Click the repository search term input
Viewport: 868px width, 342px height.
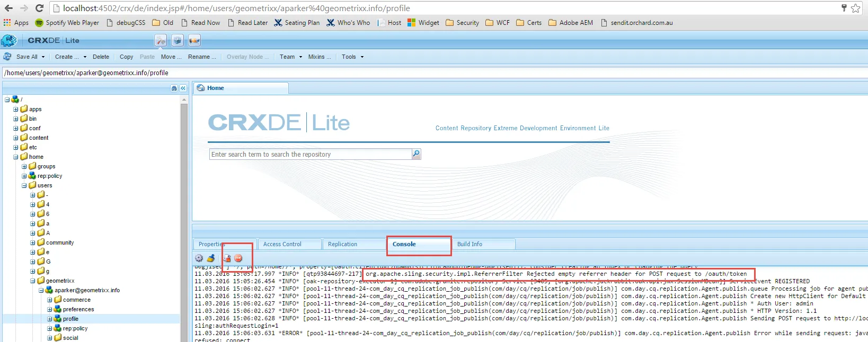311,154
